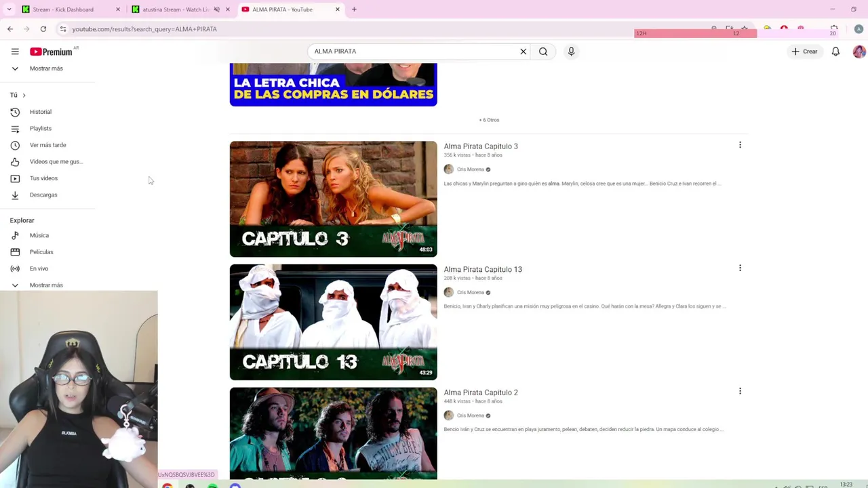Open options menu for Capitulo 2
Screen dimensions: 868x488
(x=740, y=391)
